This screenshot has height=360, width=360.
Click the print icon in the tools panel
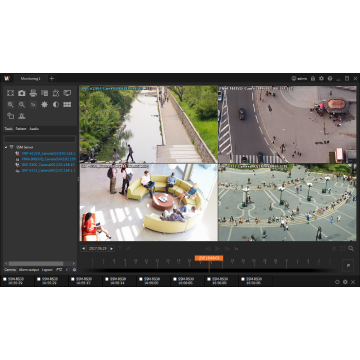pos(33,93)
